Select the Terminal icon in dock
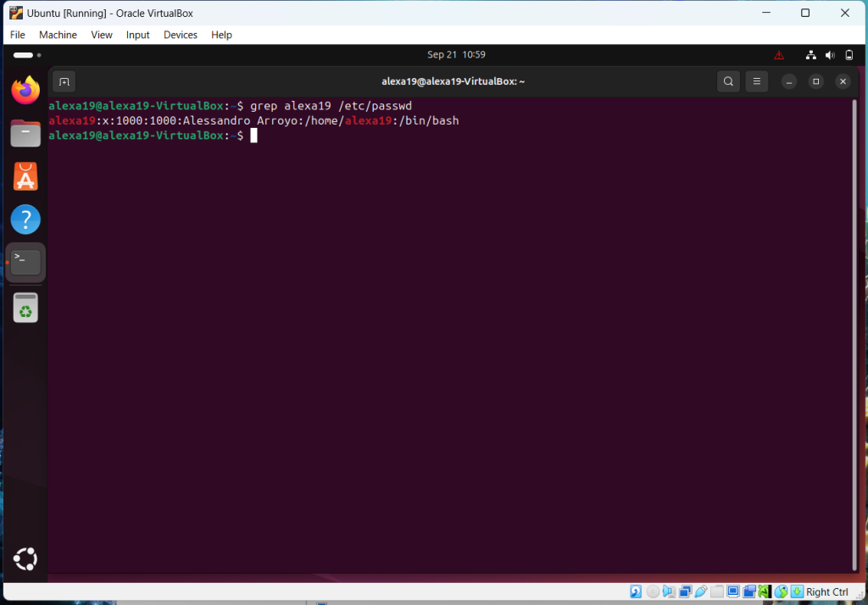 [x=25, y=262]
